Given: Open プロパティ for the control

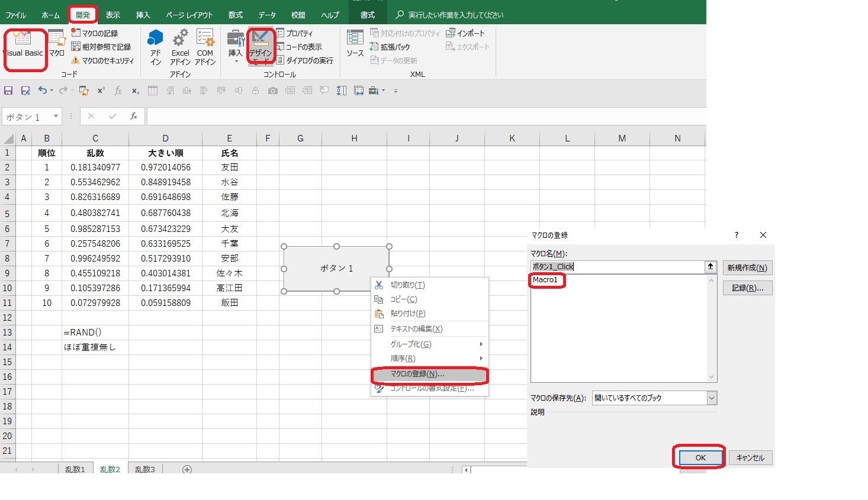Looking at the screenshot, I should 294,33.
